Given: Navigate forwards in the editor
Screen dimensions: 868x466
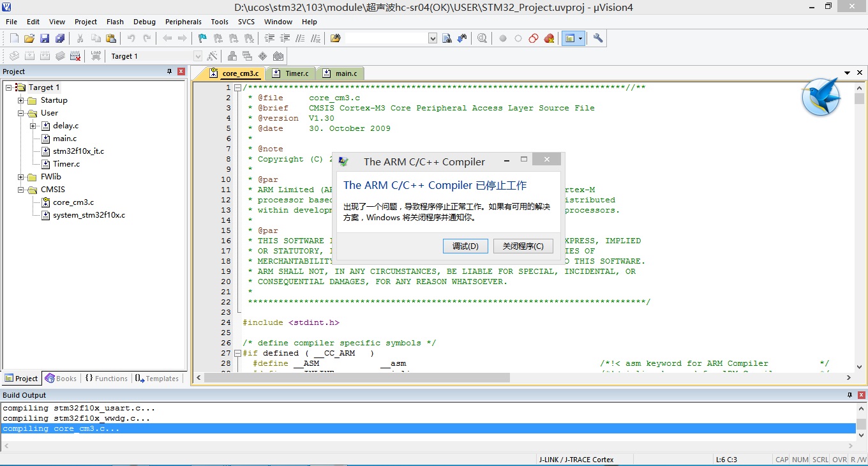Looking at the screenshot, I should 183,38.
